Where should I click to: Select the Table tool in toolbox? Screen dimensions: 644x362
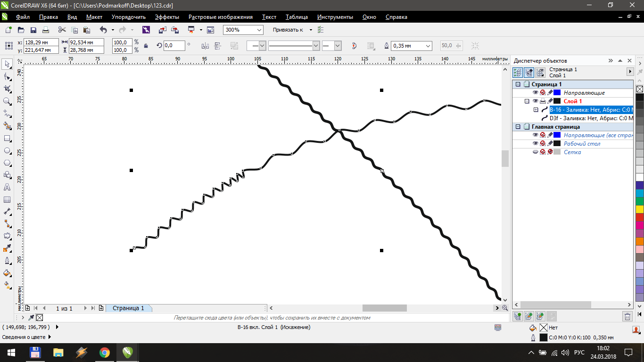7,200
